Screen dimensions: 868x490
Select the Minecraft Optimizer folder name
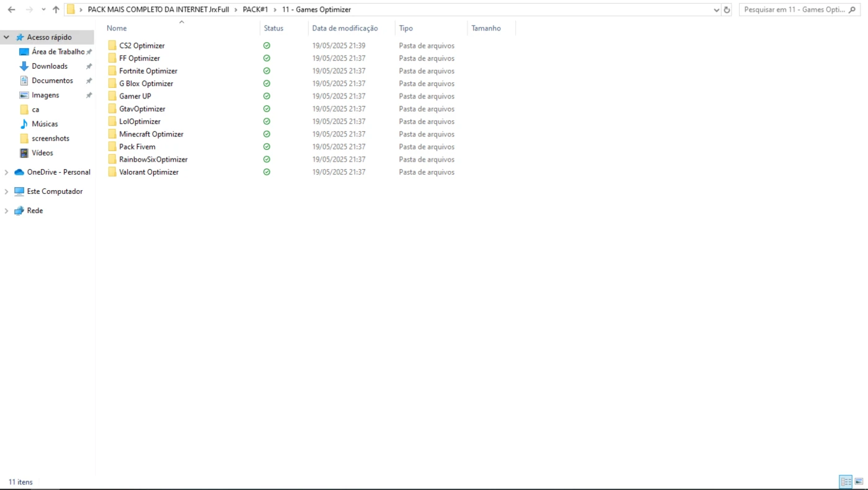151,134
